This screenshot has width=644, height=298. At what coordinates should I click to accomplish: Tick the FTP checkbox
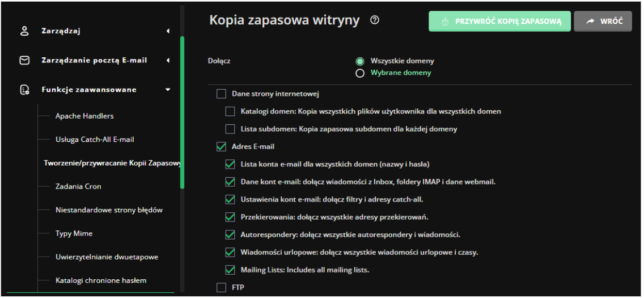[x=222, y=288]
